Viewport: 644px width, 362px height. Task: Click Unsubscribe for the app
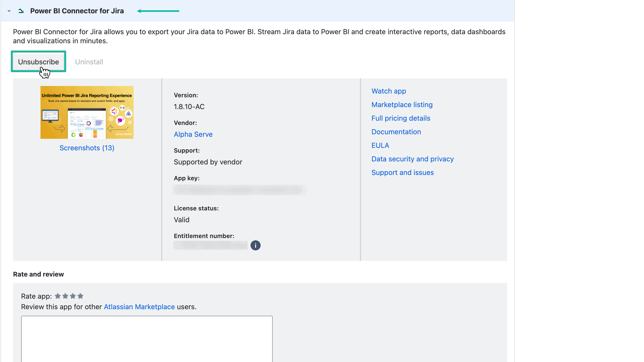pyautogui.click(x=38, y=62)
